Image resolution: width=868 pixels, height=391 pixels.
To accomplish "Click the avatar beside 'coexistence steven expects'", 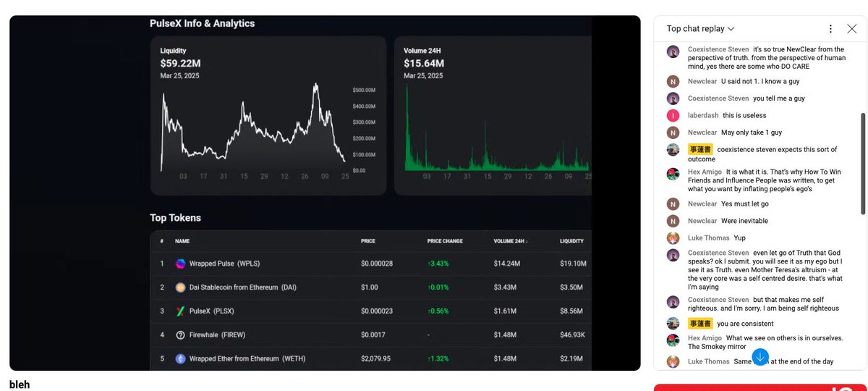I will (673, 150).
